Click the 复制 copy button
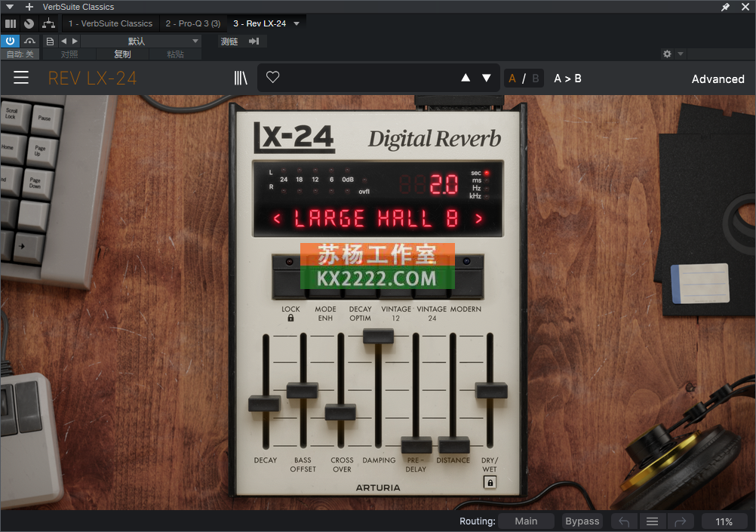Viewport: 756px width, 532px height. pos(122,54)
